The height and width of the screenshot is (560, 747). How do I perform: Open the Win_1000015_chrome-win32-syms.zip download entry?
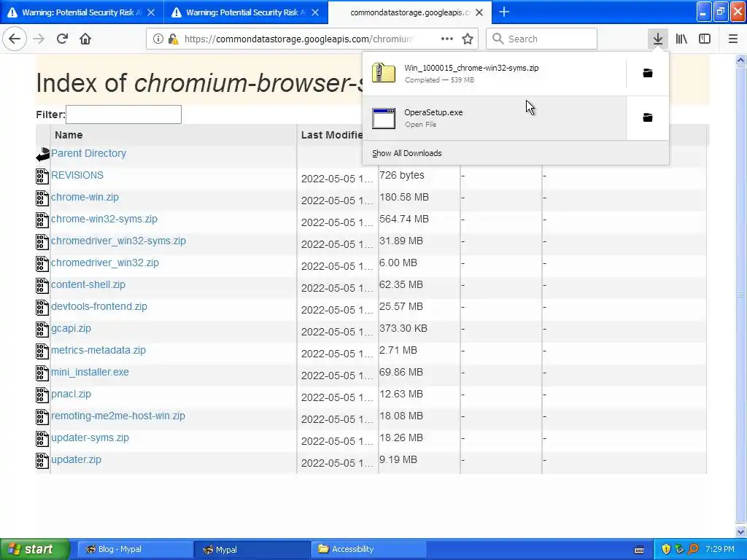(495, 74)
